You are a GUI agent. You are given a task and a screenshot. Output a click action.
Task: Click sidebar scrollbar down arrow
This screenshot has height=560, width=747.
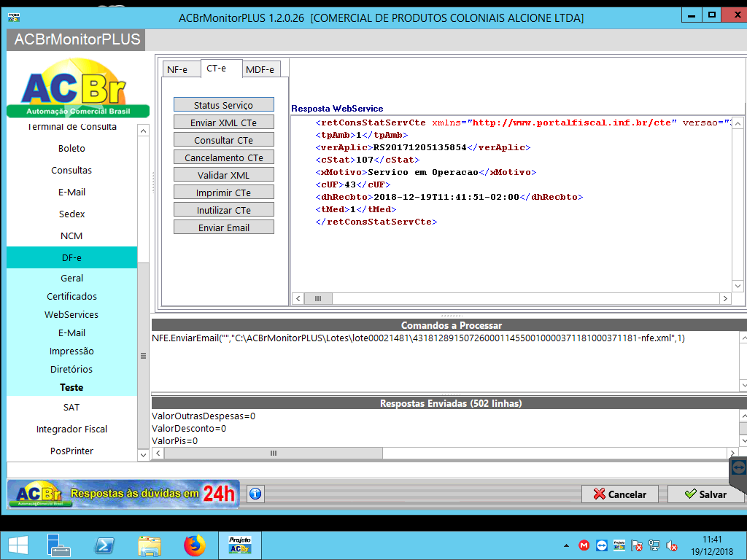click(143, 455)
